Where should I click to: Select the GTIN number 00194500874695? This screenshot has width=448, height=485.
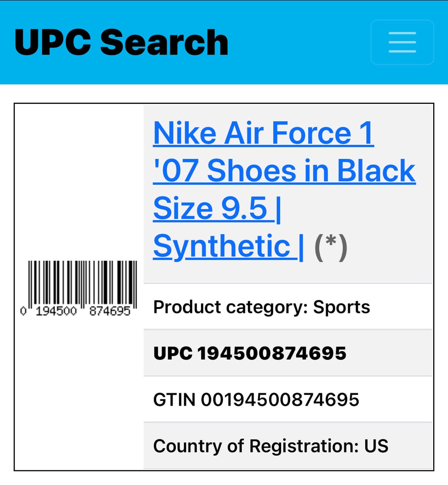point(280,399)
